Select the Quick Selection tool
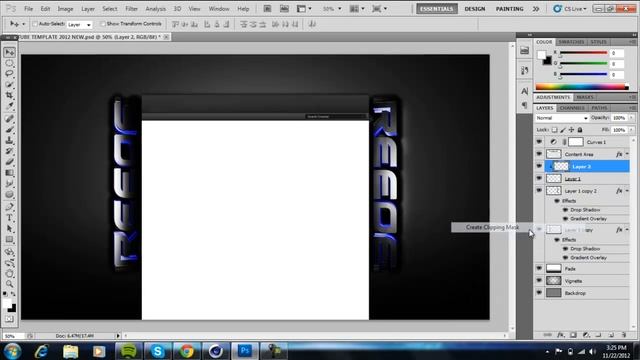The width and height of the screenshot is (640, 360). 9,84
